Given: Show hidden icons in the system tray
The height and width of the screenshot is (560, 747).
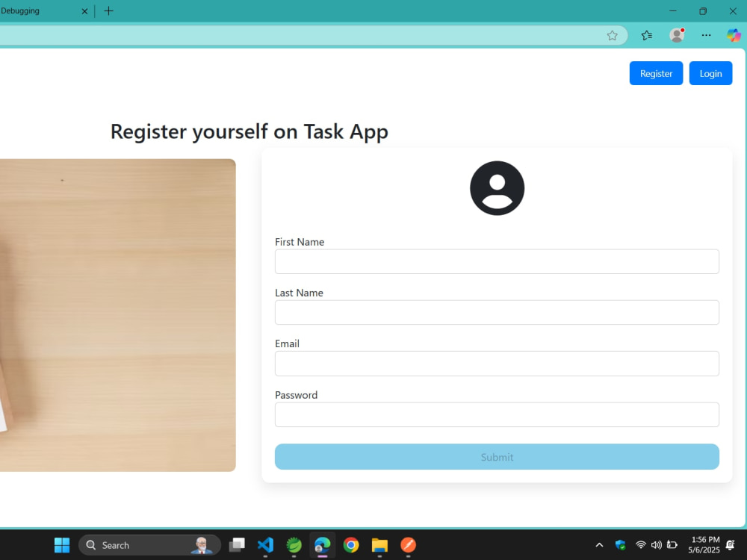Looking at the screenshot, I should pos(599,545).
